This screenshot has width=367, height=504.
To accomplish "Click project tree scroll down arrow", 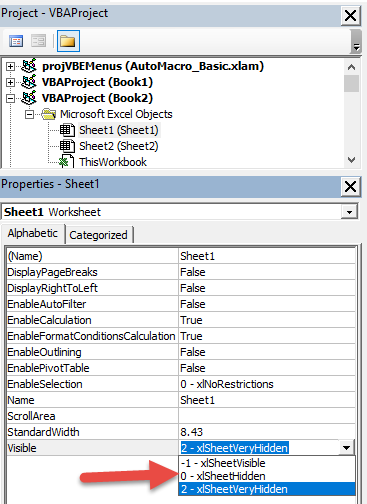I will 351,160.
